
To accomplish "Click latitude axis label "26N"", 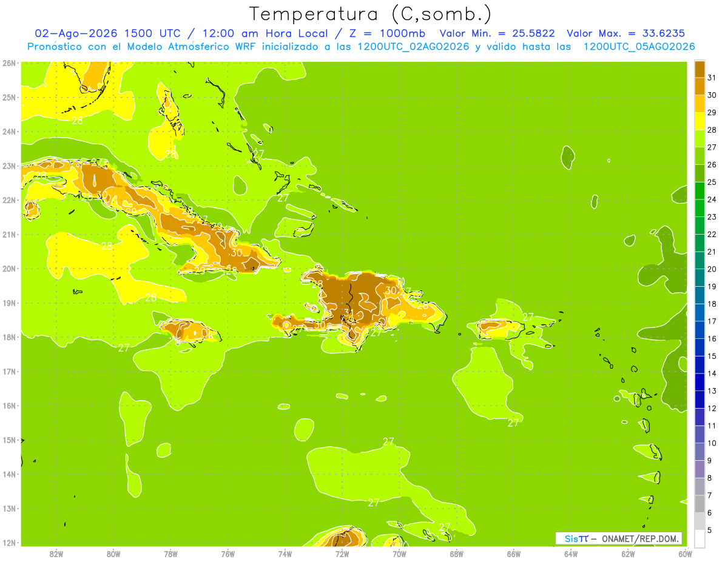I will click(x=9, y=63).
